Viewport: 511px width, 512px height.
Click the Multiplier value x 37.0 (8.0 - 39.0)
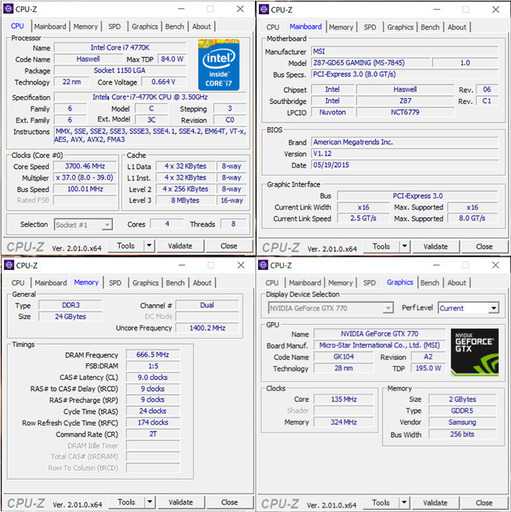85,177
